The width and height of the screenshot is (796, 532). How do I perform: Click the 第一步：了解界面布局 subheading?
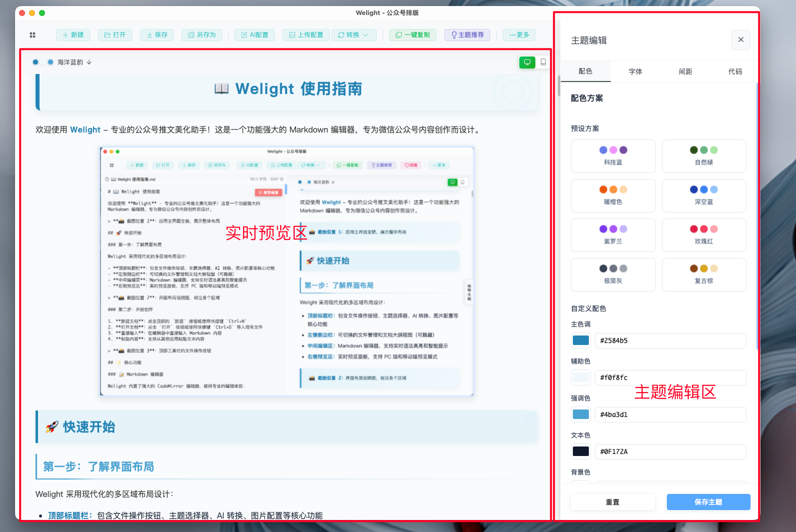[x=99, y=466]
